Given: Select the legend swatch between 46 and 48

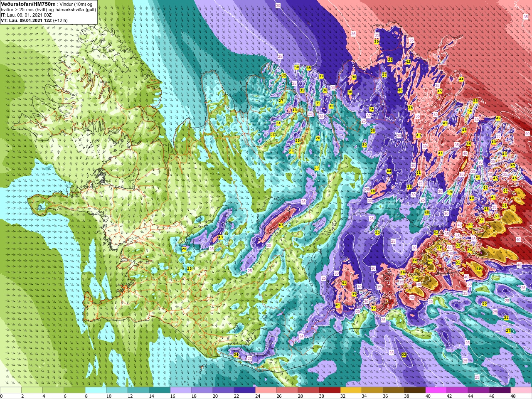Looking at the screenshot, I should [x=500, y=390].
